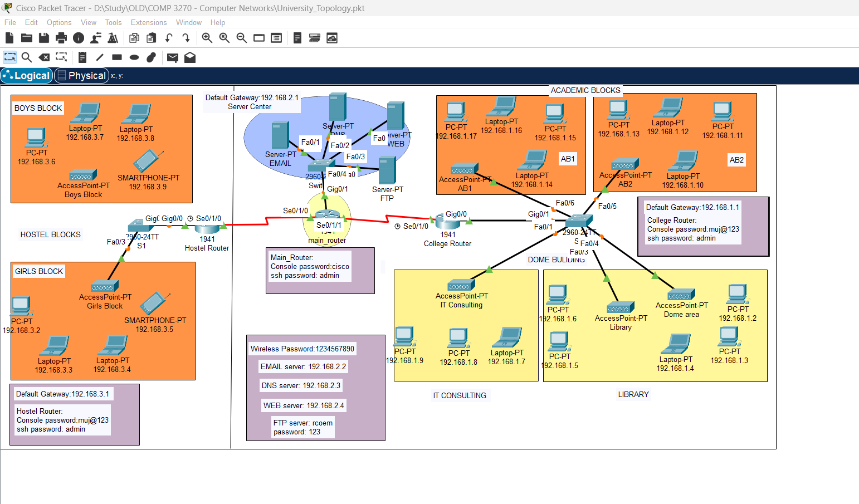
Task: Add a Complex PDU with the open envelope icon
Action: tap(190, 57)
